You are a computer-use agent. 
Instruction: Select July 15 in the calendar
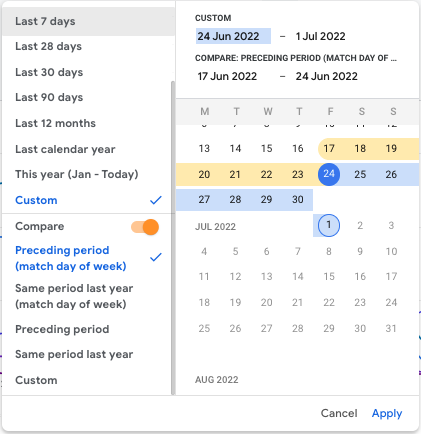click(329, 276)
